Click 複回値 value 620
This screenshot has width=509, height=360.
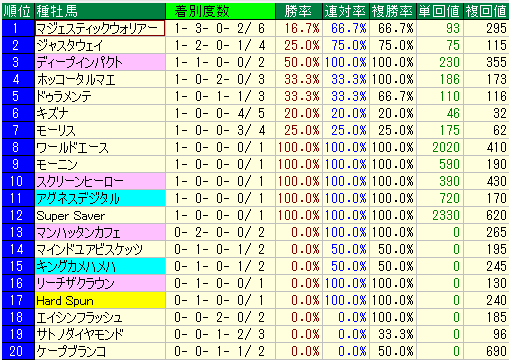point(486,215)
